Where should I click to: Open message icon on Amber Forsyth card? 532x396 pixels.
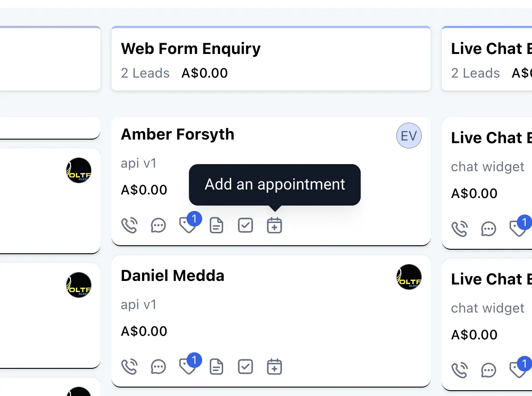pyautogui.click(x=158, y=225)
